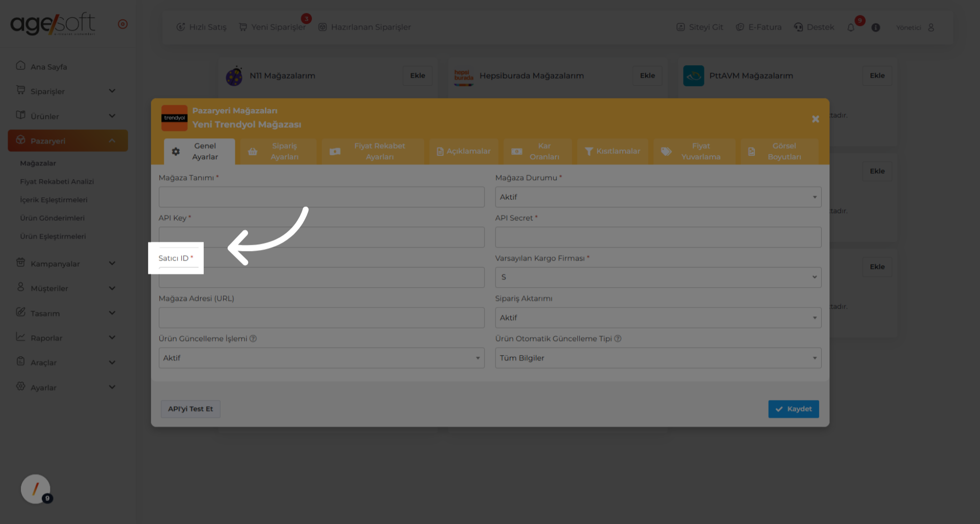Click help icon beside Ürün Güncelleme İşlemi
This screenshot has width=980, height=524.
[x=253, y=339]
